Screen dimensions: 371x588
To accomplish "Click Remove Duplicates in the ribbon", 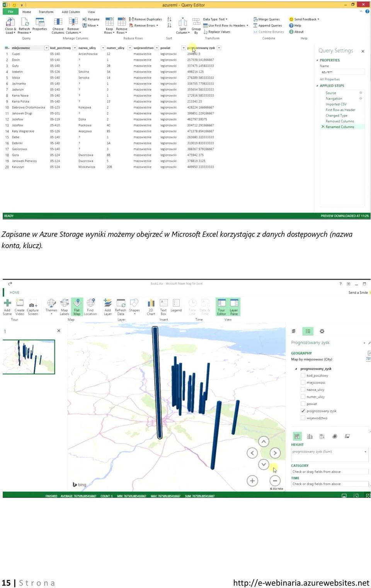I will (145, 19).
